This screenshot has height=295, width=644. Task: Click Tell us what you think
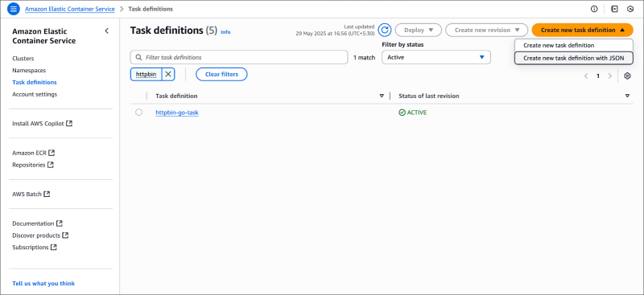[43, 283]
